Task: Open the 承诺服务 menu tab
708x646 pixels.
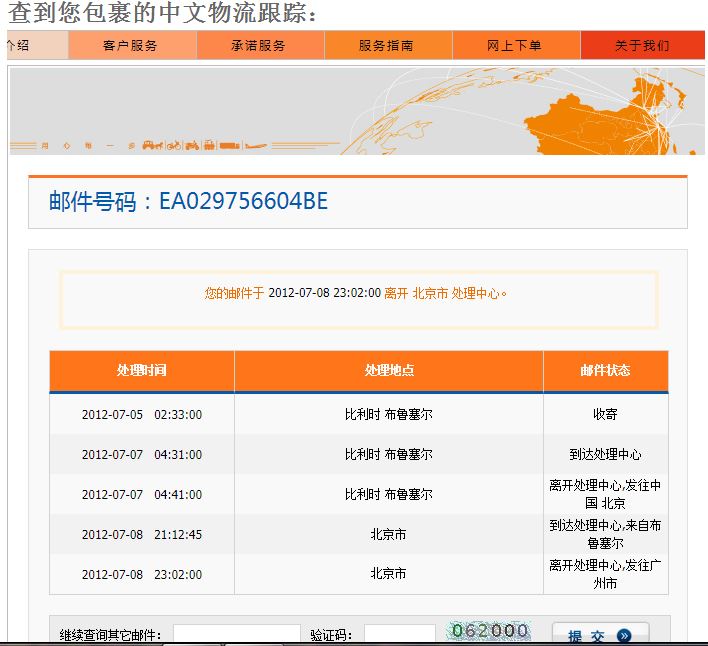Action: coord(259,45)
